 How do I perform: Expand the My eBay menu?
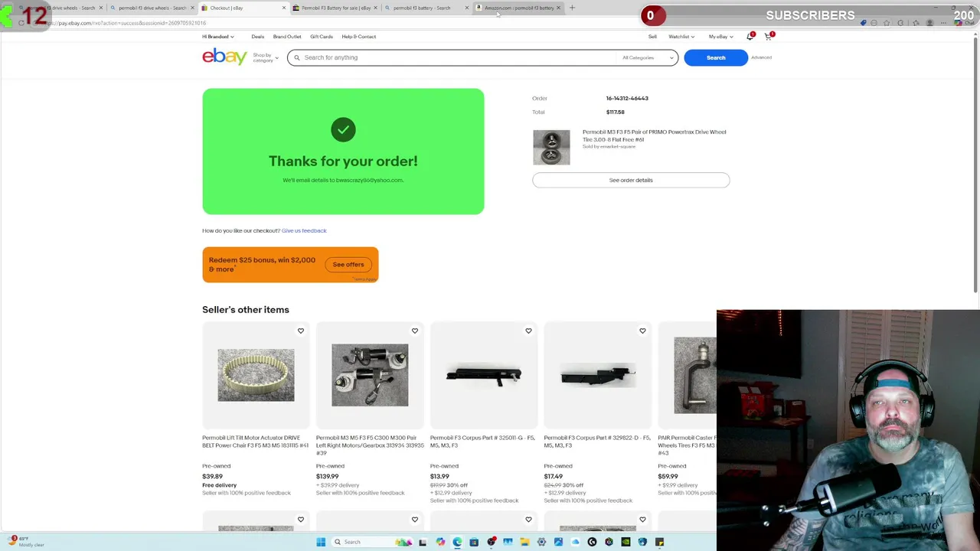click(720, 37)
